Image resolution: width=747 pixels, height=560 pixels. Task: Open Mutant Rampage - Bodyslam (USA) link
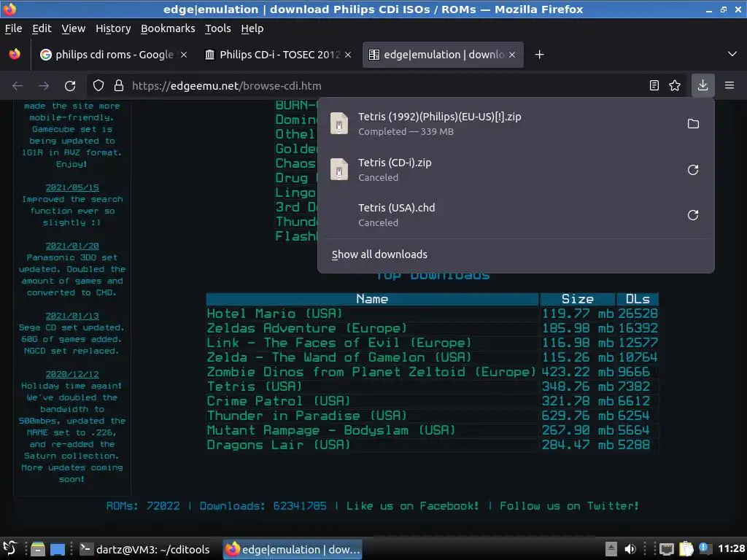coord(331,430)
